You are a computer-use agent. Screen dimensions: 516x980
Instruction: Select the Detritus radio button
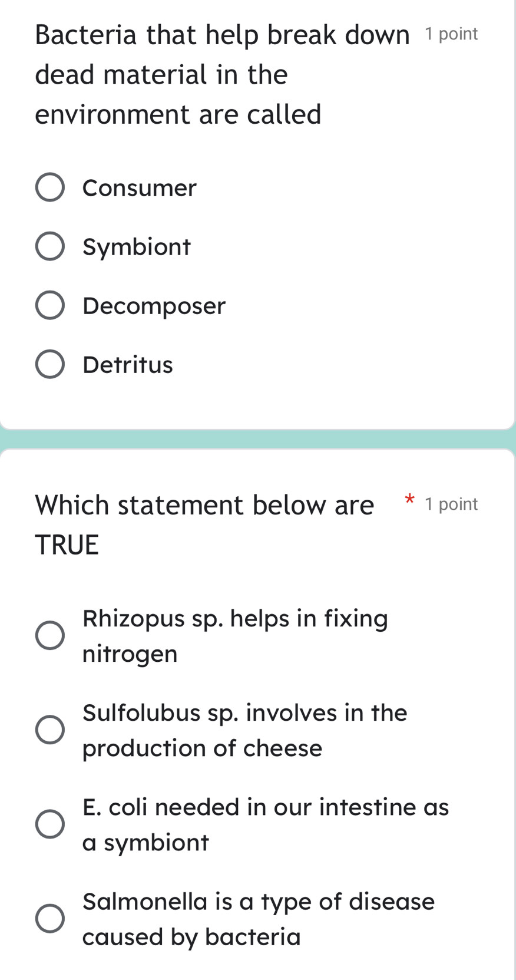coord(50,364)
